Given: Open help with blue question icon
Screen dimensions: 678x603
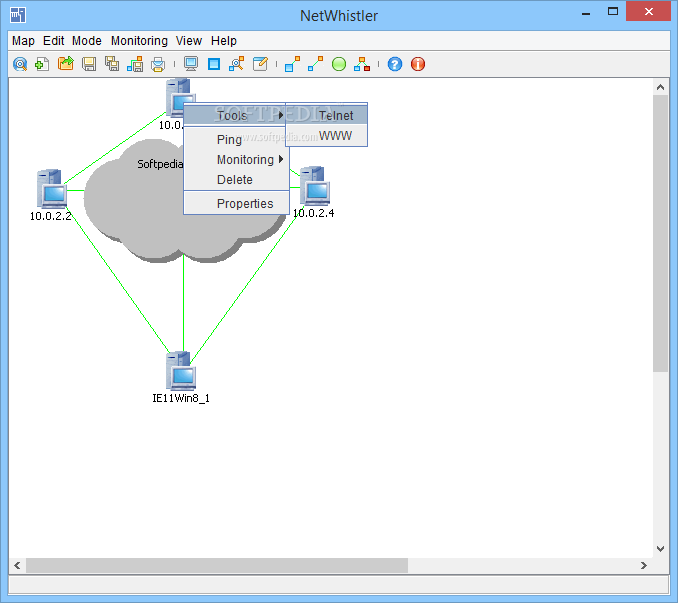Looking at the screenshot, I should pos(395,64).
